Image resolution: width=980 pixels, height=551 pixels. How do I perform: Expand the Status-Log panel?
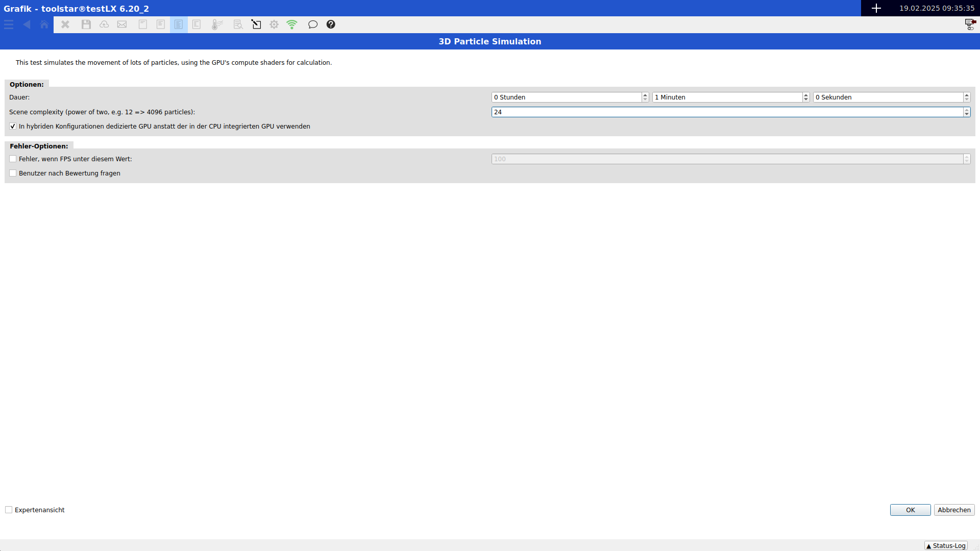click(x=946, y=546)
